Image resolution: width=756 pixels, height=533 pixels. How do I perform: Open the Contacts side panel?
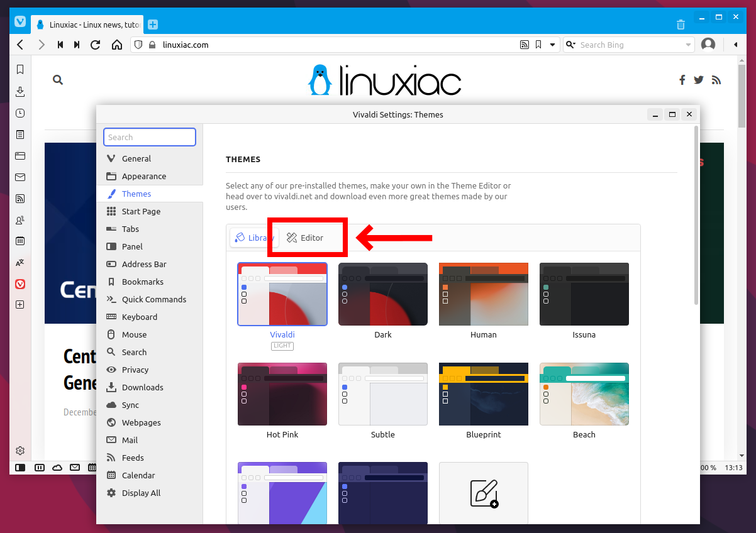click(x=20, y=220)
